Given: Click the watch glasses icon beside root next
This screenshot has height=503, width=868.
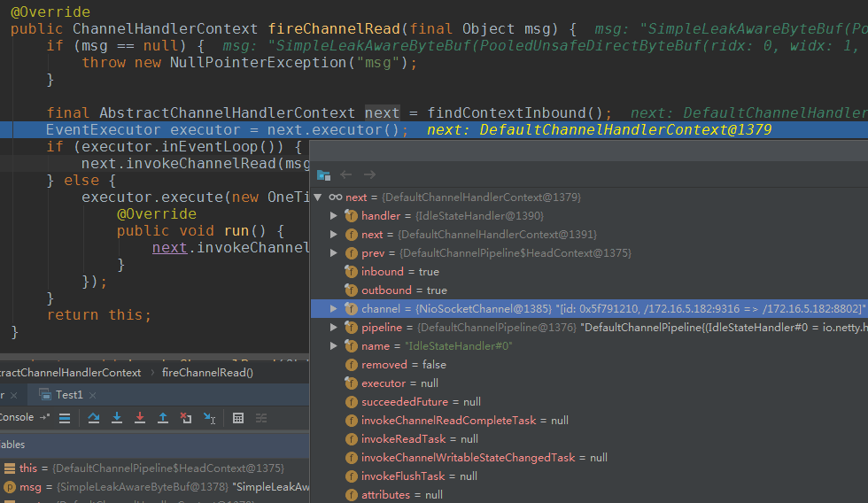Looking at the screenshot, I should pos(336,197).
